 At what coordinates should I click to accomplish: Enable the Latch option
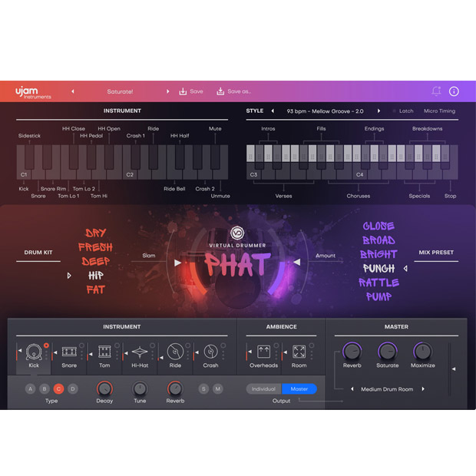click(x=403, y=111)
